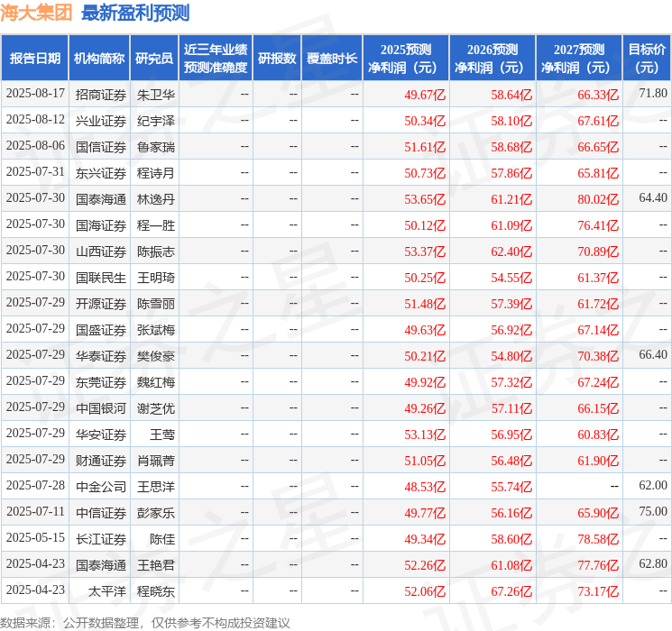Click the 海大集团 title text
The height and width of the screenshot is (631, 672).
[36, 13]
